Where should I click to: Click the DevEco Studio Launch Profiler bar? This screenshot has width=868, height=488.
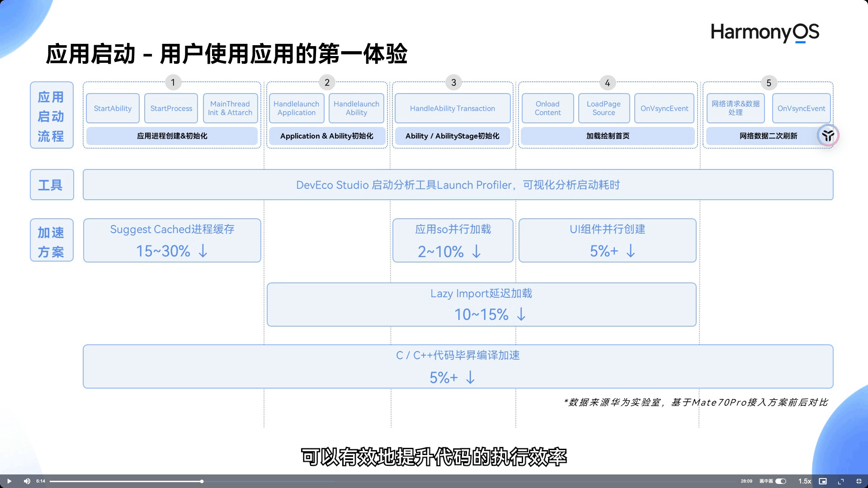click(x=458, y=185)
